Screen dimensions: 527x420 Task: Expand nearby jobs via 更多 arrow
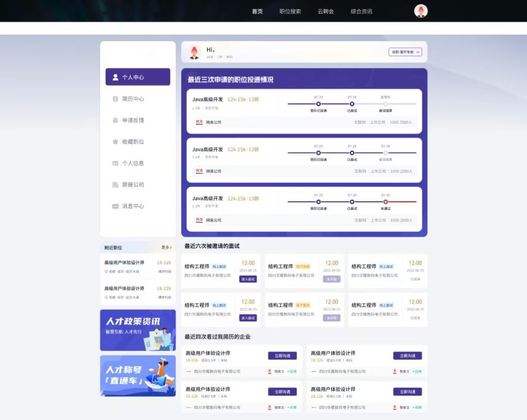click(166, 248)
